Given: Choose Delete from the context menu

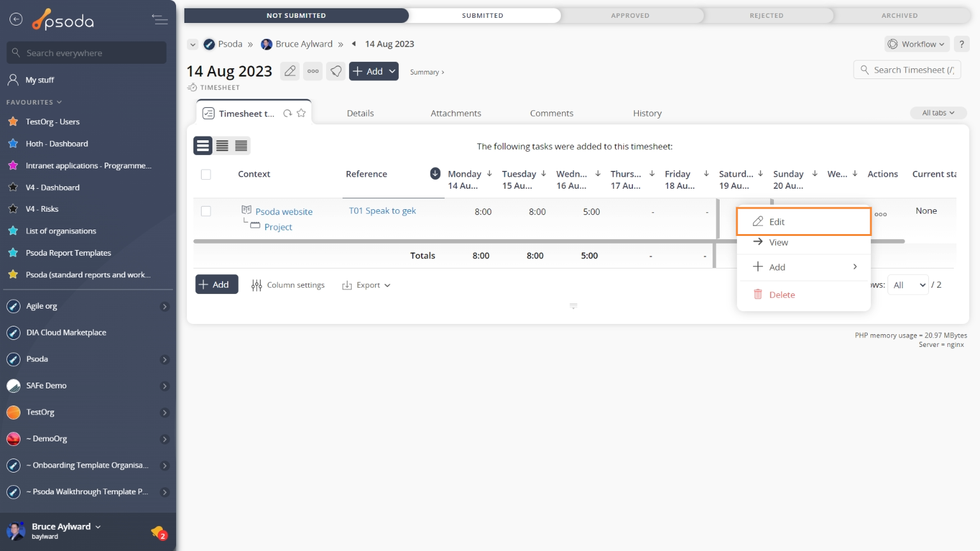Looking at the screenshot, I should [803, 295].
